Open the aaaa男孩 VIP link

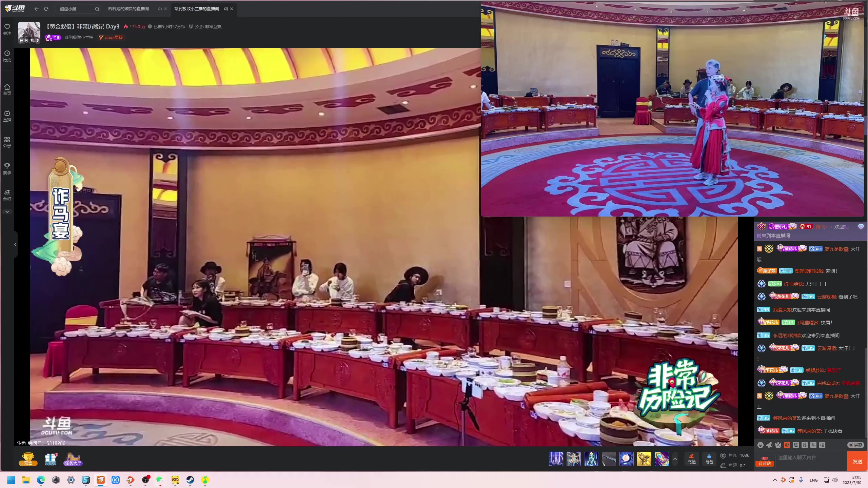coord(111,37)
